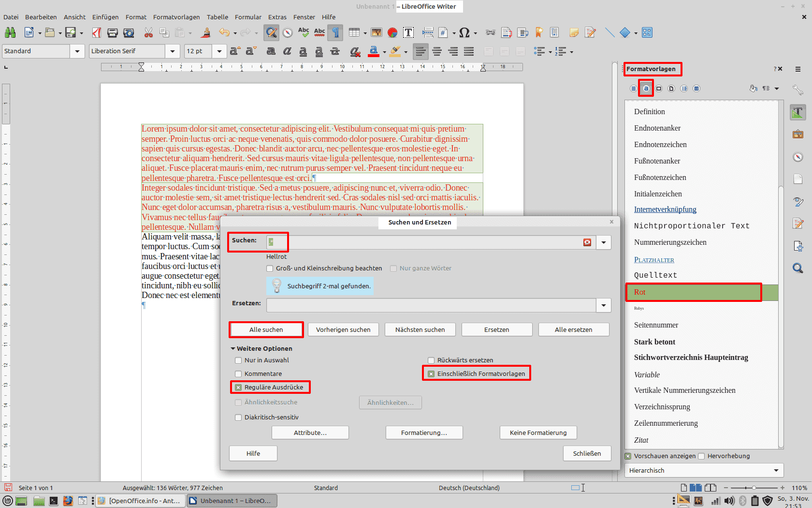Viewport: 812px width, 508px height.
Task: Insert a text box via toolbar
Action: [x=408, y=32]
